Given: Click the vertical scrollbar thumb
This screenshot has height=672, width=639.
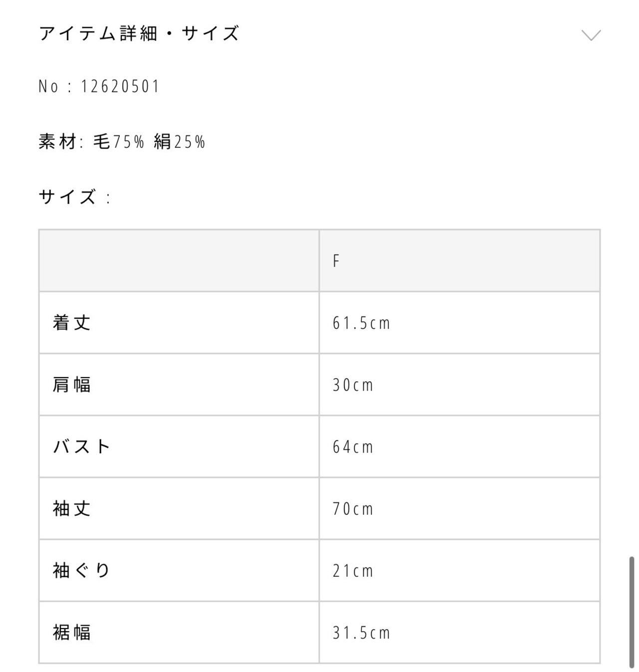Looking at the screenshot, I should 632,612.
